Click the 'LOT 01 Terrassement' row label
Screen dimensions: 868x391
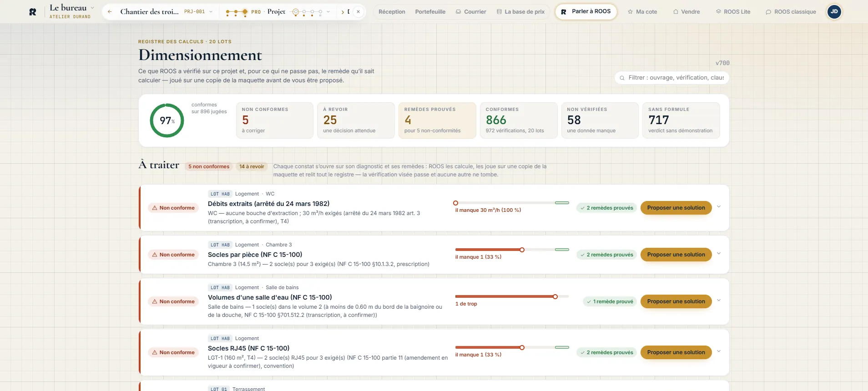point(237,389)
